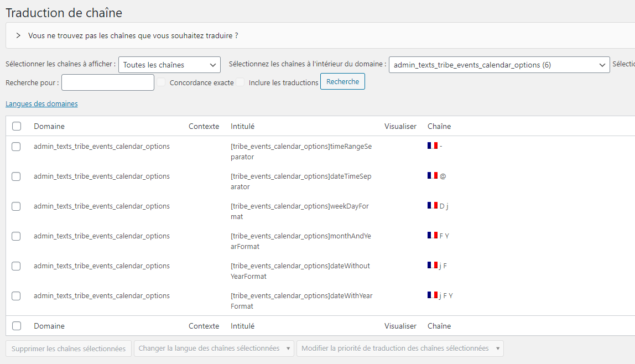Open the 'Toutes les chaînes' dropdown
Image resolution: width=635 pixels, height=364 pixels.
click(x=169, y=65)
